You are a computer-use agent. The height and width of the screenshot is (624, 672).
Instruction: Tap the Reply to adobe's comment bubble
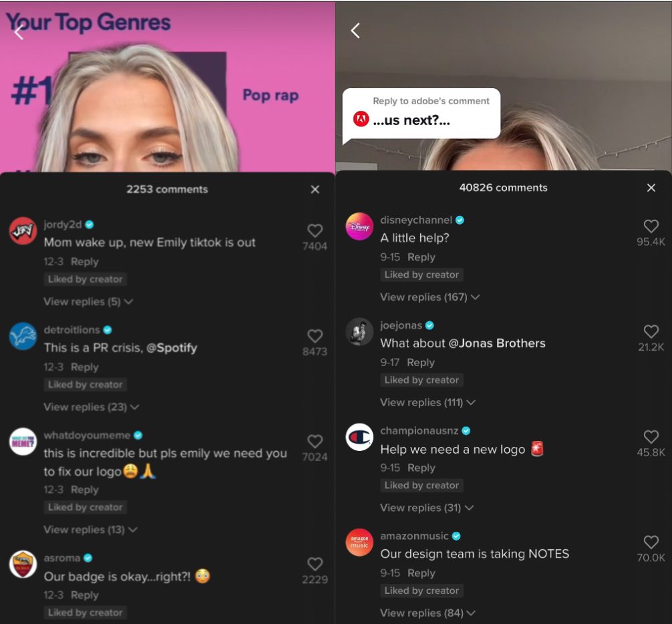421,114
